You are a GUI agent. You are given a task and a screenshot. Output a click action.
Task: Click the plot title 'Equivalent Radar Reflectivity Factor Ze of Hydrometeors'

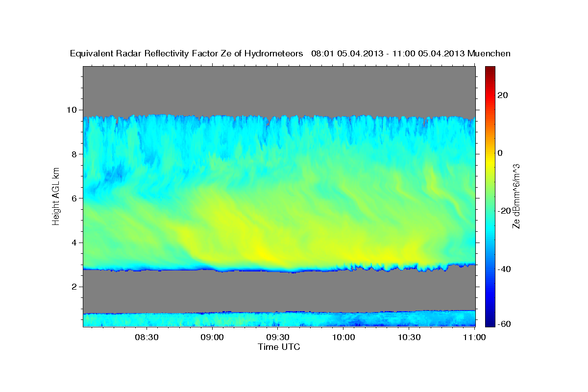187,54
